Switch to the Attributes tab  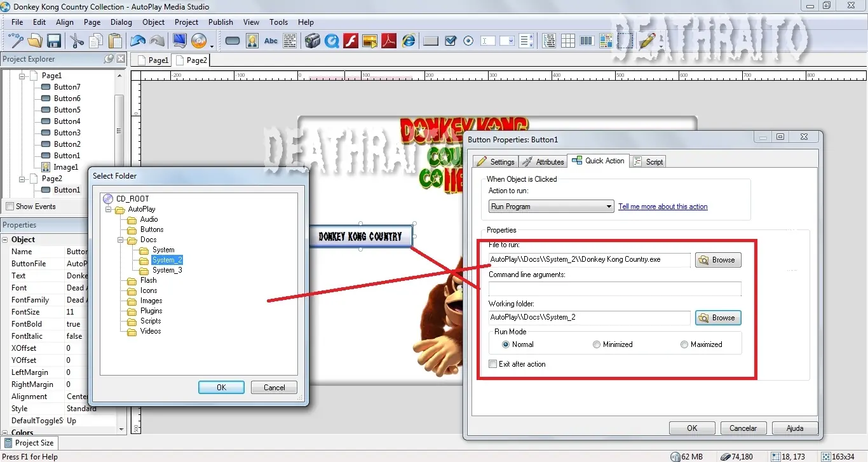click(543, 162)
